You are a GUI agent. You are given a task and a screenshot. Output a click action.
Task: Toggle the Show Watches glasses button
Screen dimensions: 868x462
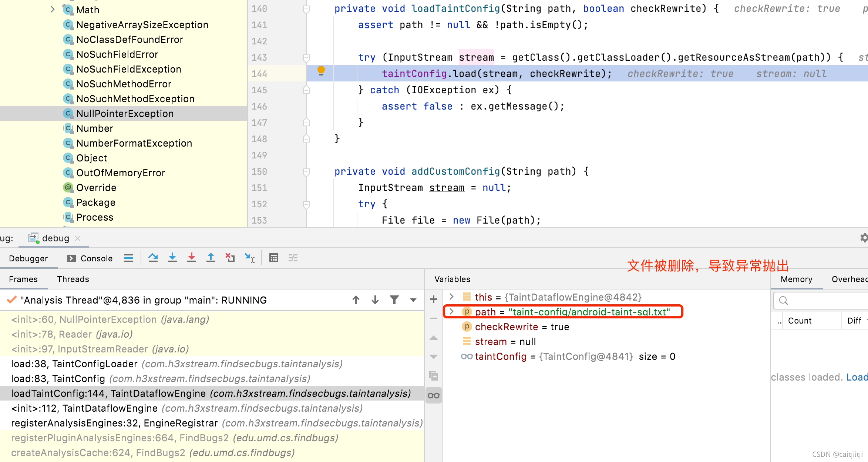[434, 395]
